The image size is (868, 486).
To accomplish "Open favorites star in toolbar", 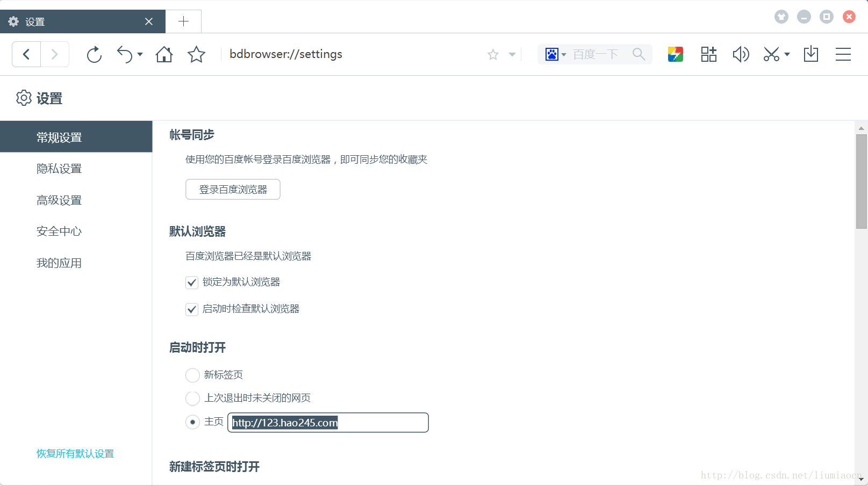I will pyautogui.click(x=196, y=54).
